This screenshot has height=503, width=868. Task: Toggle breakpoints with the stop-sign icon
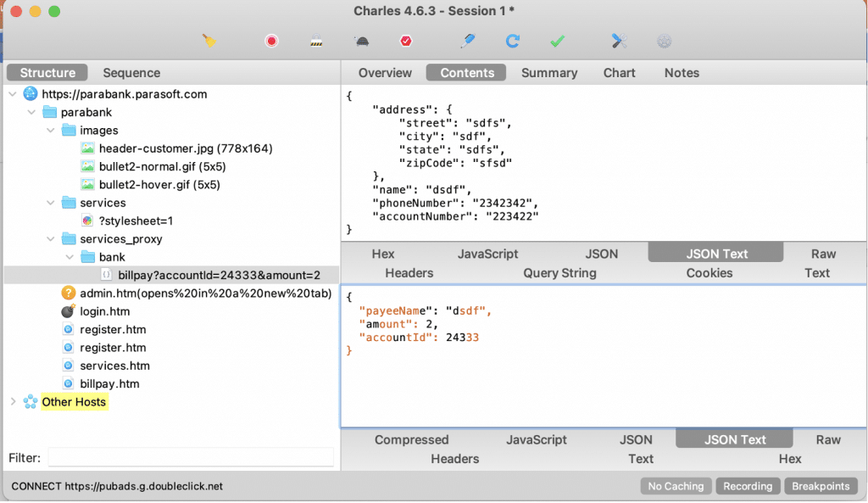tap(405, 40)
